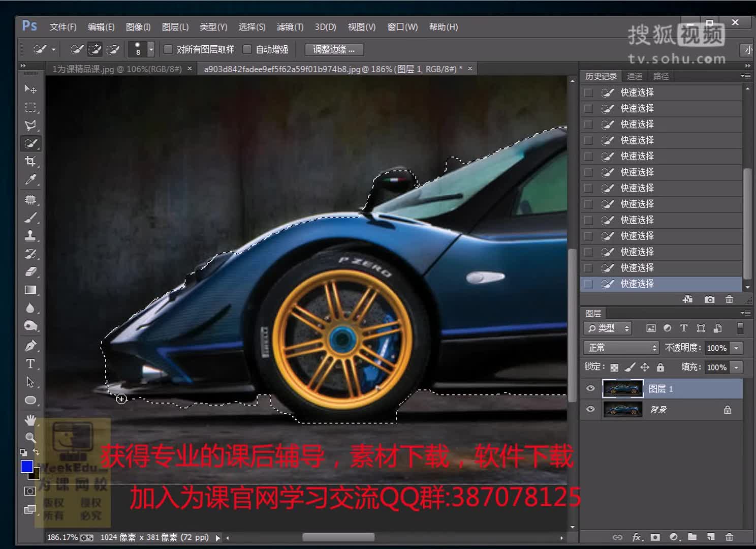Delete current history state
The width and height of the screenshot is (756, 549).
pos(729,299)
